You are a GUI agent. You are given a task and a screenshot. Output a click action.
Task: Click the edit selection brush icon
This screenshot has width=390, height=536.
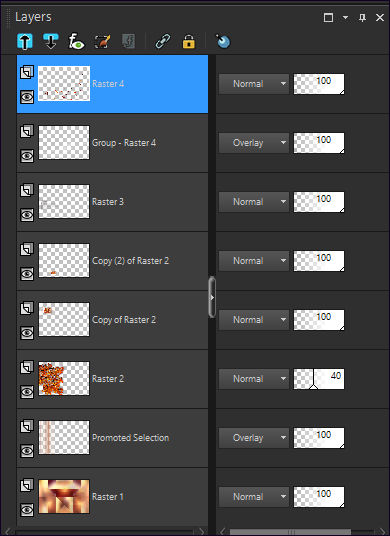(x=102, y=42)
